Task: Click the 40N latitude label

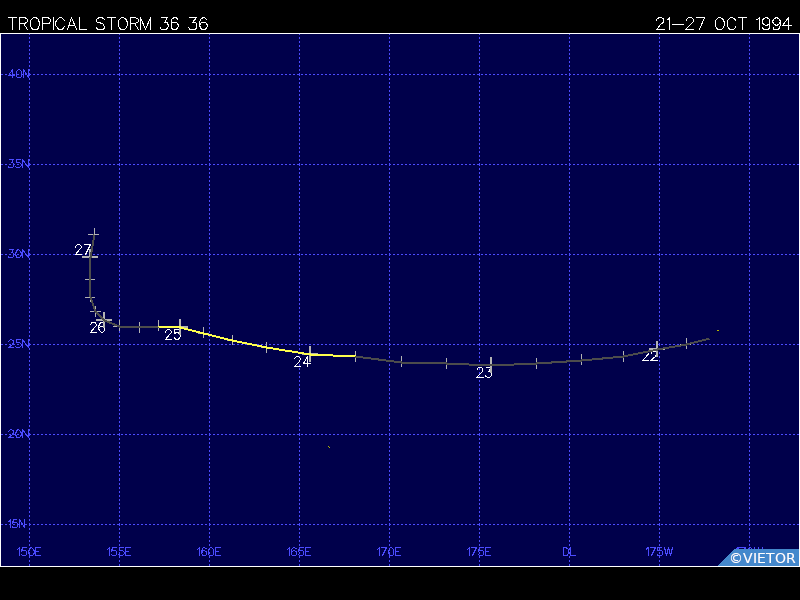Action: [19, 74]
